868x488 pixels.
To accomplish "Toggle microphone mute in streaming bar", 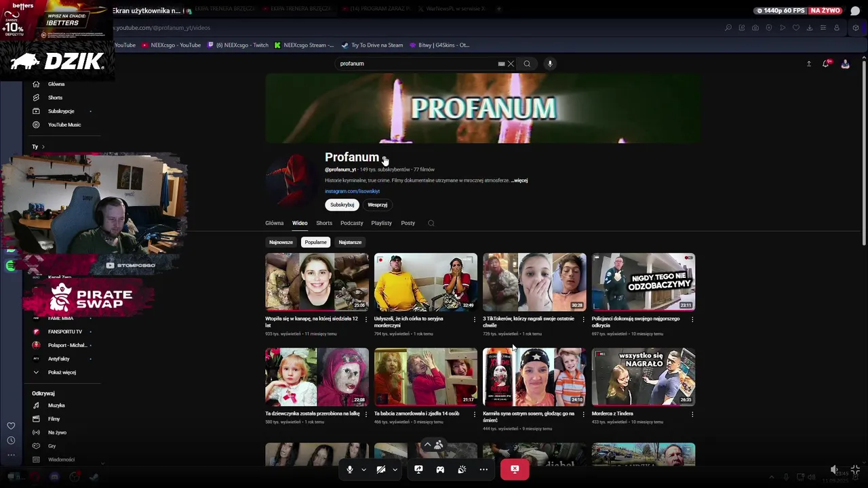I will [350, 469].
